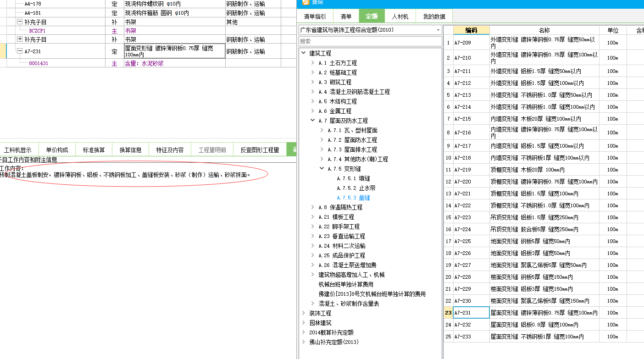Select row 楼面变形缝 聚氯乙烯板5厚 缝宽150mm内

(544, 301)
